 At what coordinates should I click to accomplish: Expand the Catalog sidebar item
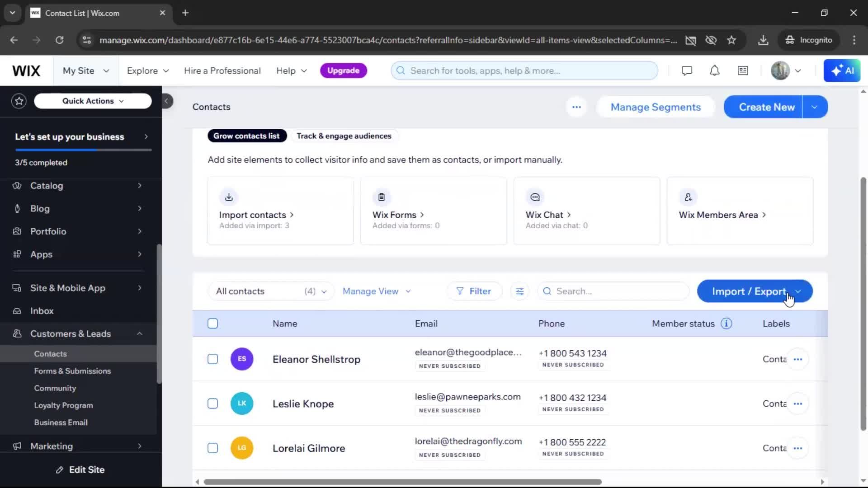pos(78,186)
